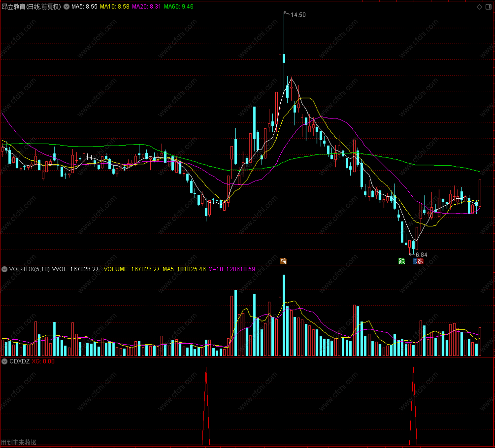The image size is (495, 448).
Task: Open the CDXDZ indicator dropdown arrow
Action: pos(5,362)
